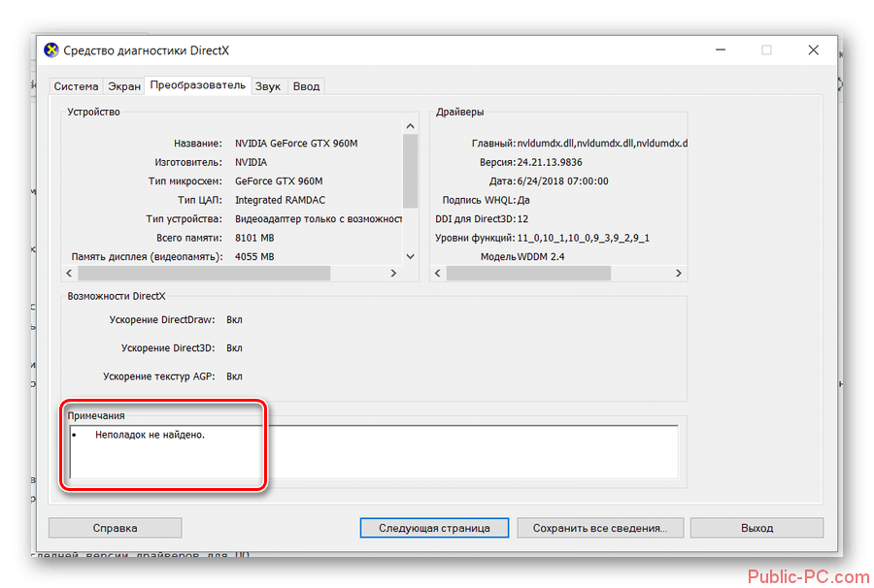The image size is (874, 588).
Task: Click the main driver nvldumdx.dll value
Action: point(602,143)
